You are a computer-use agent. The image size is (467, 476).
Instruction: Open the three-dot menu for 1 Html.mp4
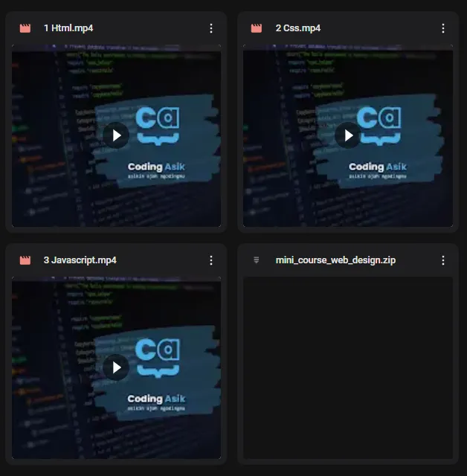point(211,28)
